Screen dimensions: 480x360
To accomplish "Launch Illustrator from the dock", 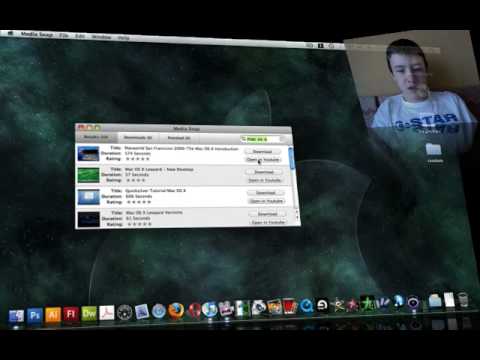I will point(53,315).
